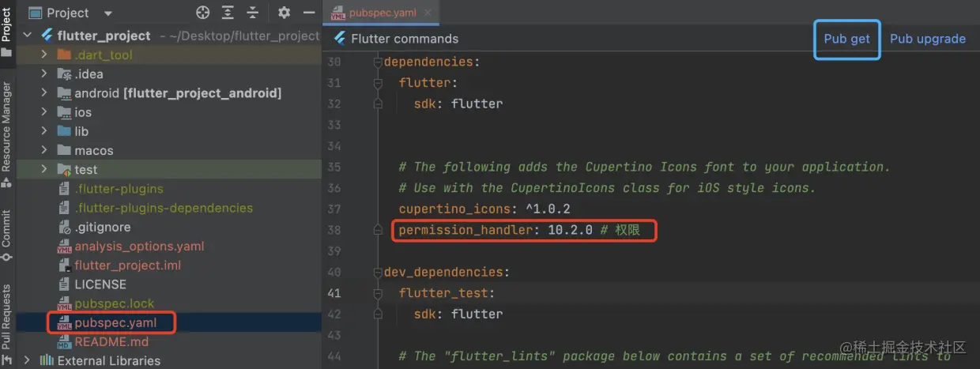This screenshot has height=369, width=980.
Task: Fold the flutter block at line 31
Action: (379, 82)
